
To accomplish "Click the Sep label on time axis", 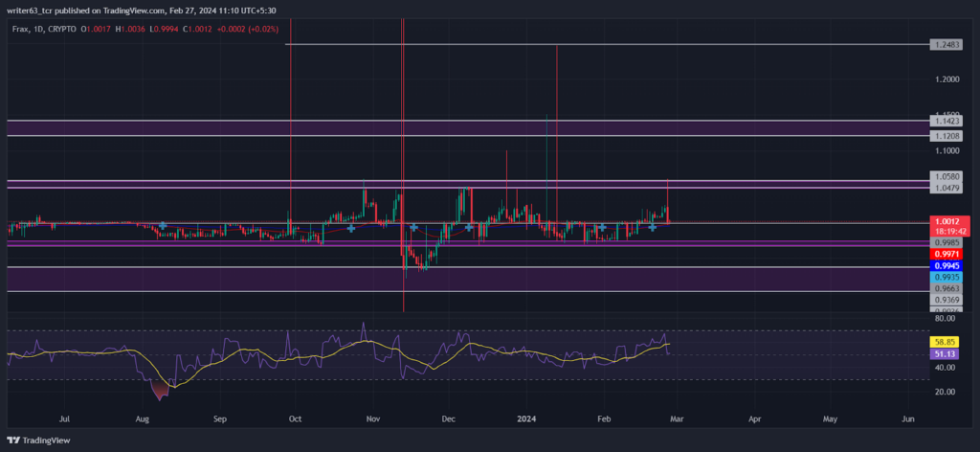I will [x=219, y=418].
